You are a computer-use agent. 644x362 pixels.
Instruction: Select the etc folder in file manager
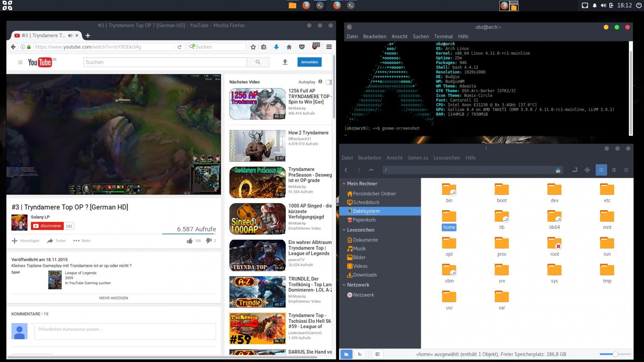[607, 193]
